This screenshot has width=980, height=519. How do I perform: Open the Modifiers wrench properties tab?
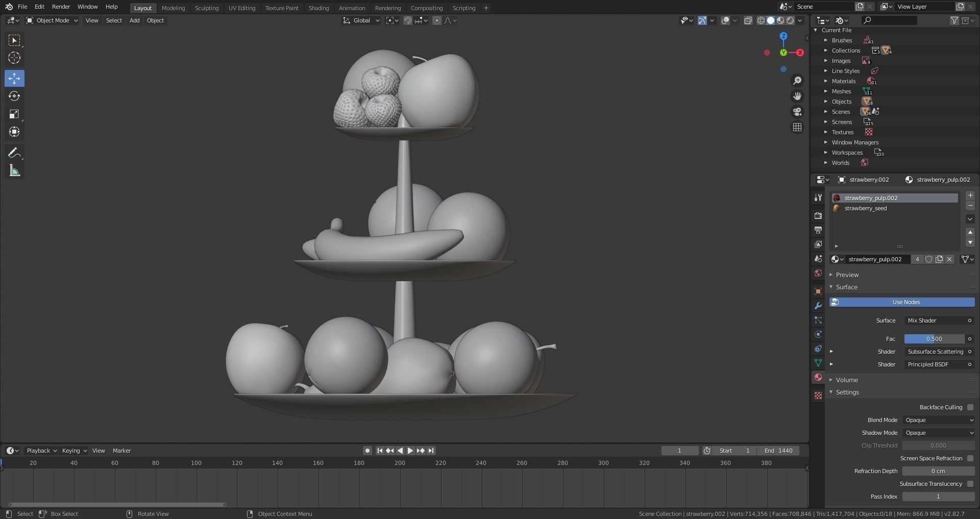[818, 306]
